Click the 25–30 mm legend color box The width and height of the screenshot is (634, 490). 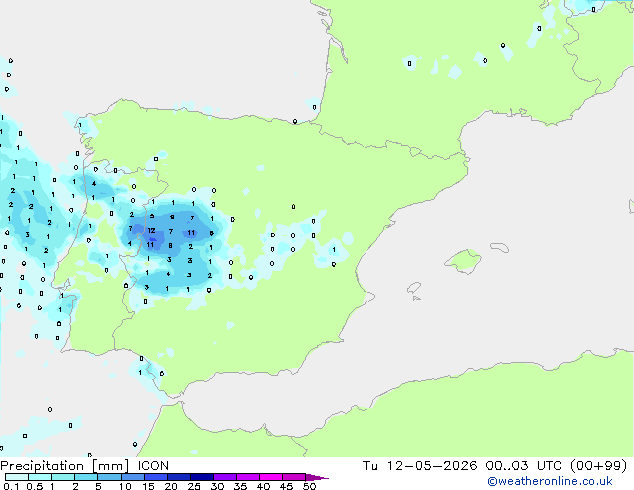pyautogui.click(x=202, y=477)
